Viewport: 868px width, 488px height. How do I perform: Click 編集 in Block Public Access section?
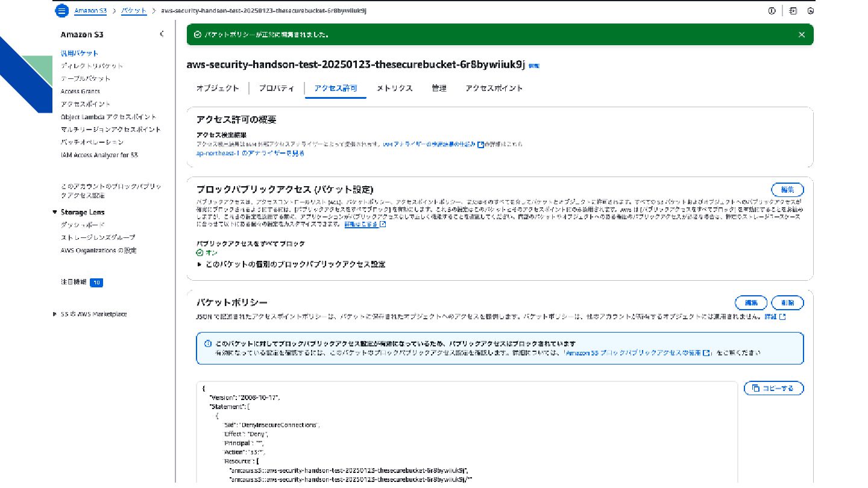(787, 189)
